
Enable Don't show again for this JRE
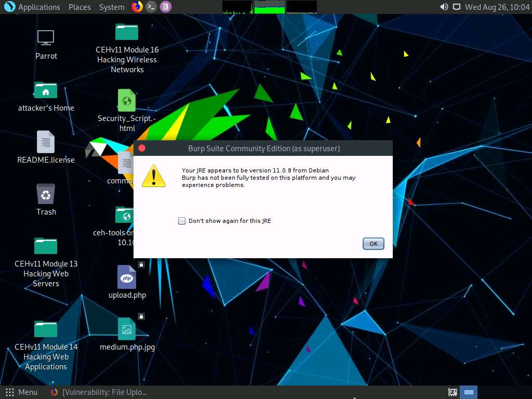tap(182, 221)
